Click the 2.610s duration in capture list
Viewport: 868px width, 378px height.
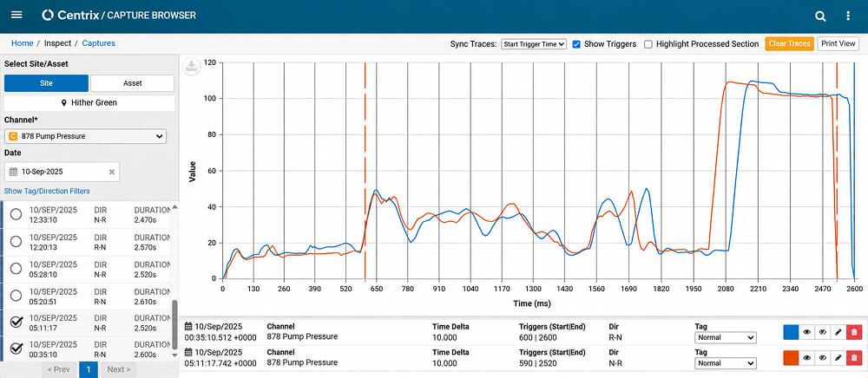[x=146, y=302]
